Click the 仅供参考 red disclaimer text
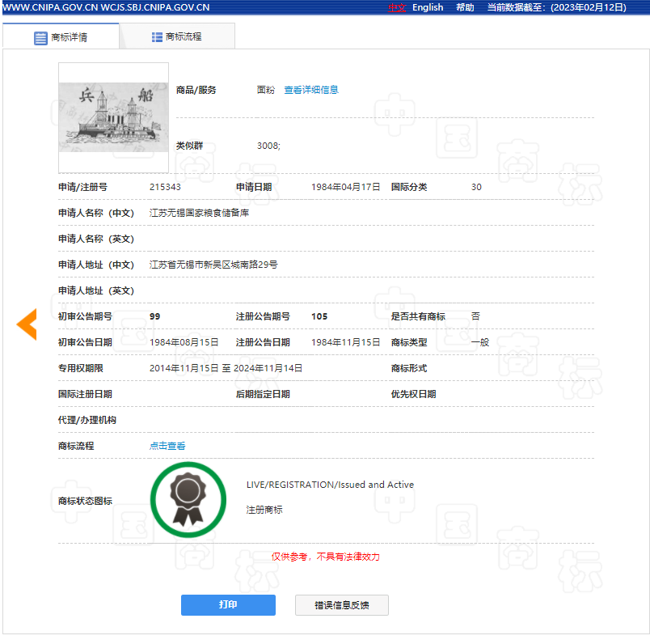650x644 pixels. coord(327,557)
